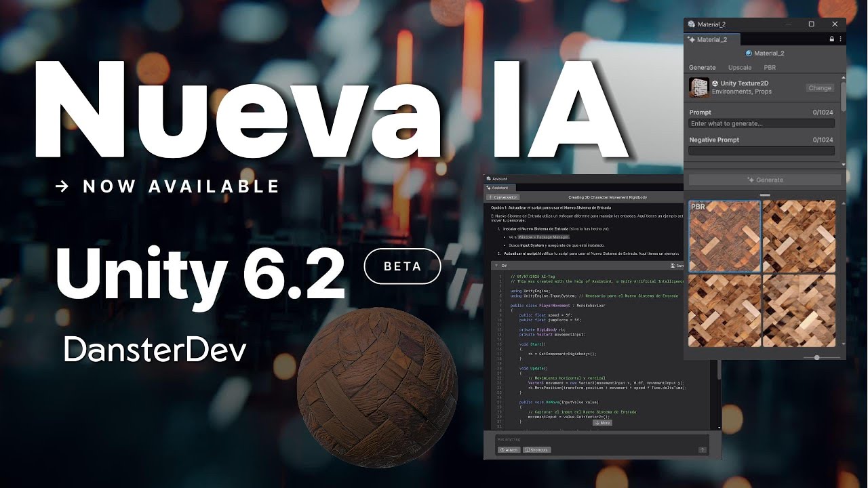
Task: Open the kebab menu in Material_2 window
Action: point(842,39)
